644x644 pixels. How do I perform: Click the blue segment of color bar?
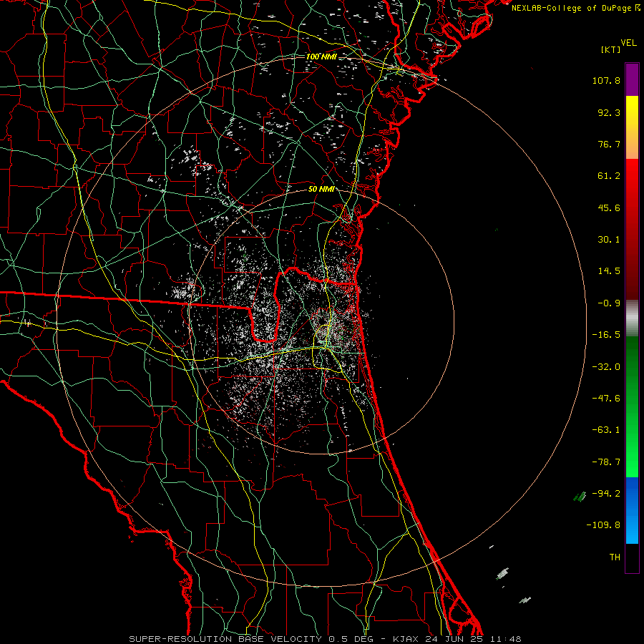pos(632,510)
